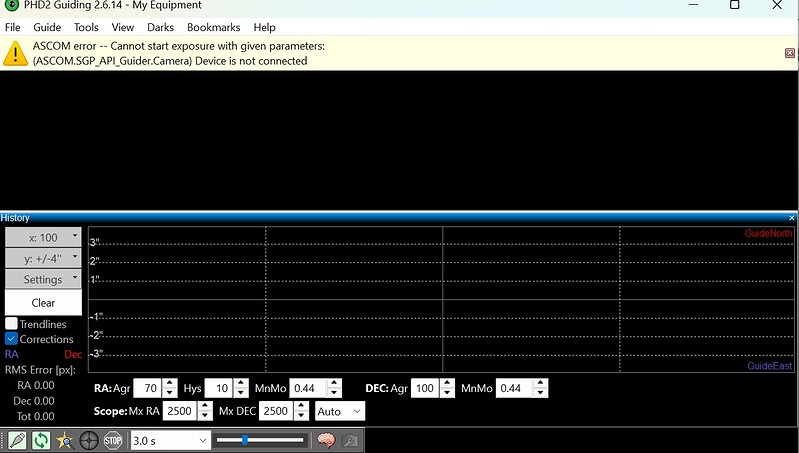Open the exposure time 3.0 s dropdown
Image resolution: width=799 pixels, height=453 pixels.
click(x=170, y=440)
